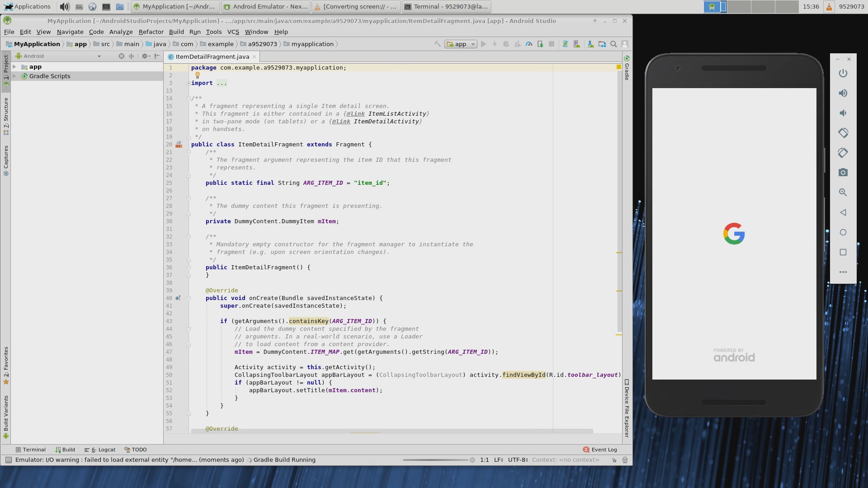Toggle the Structure tool window tab

pyautogui.click(x=6, y=116)
